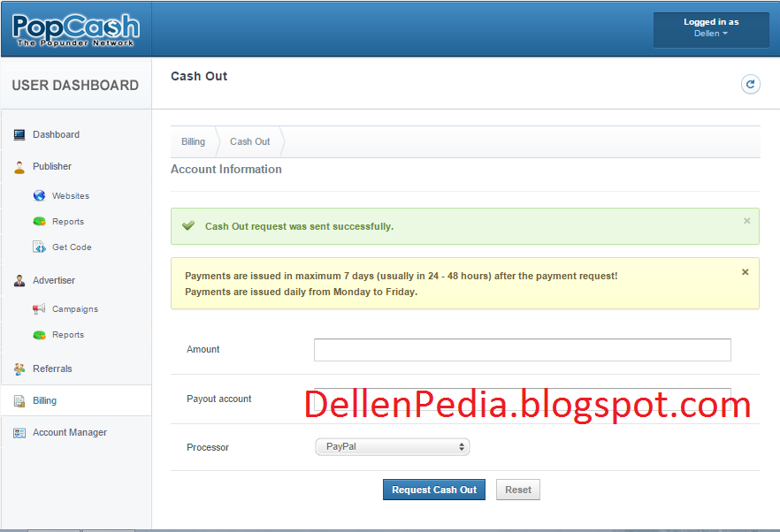
Task: Click the PopCash logo
Action: pyautogui.click(x=76, y=30)
